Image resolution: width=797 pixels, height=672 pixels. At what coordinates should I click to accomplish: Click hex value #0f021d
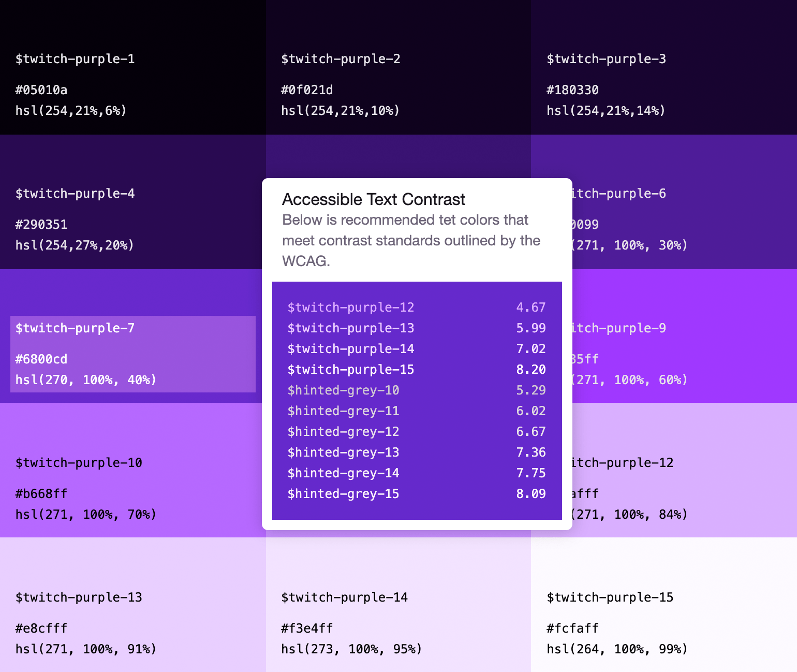[x=307, y=90]
